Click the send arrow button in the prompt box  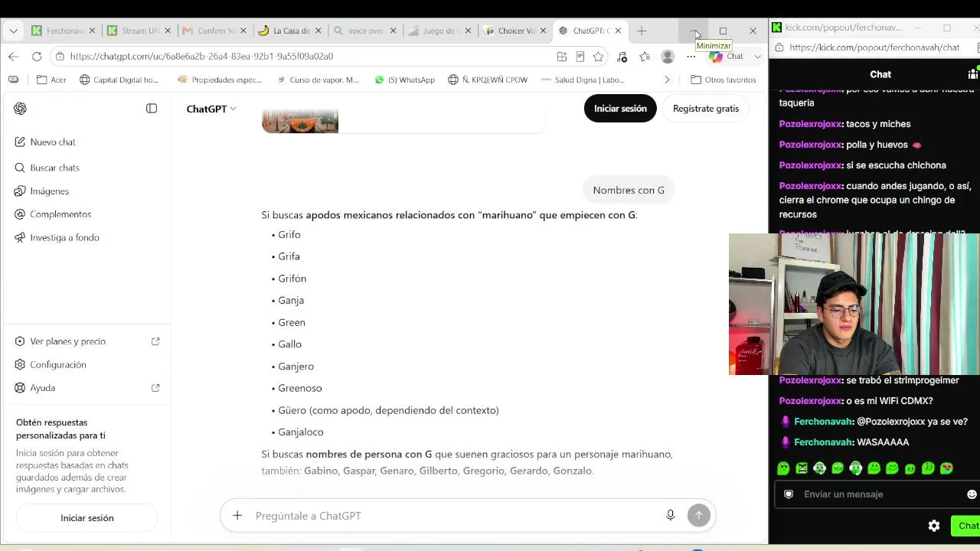tap(698, 516)
